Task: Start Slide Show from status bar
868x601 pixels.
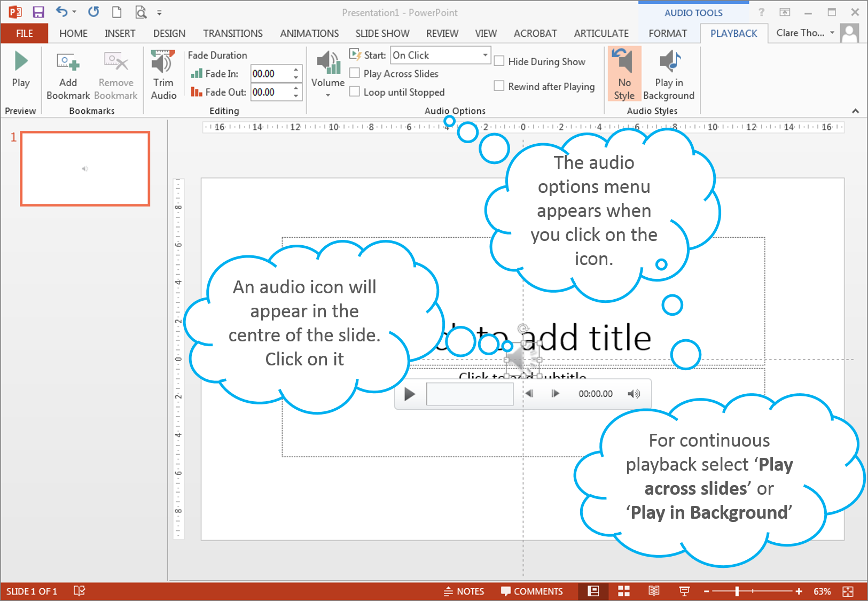Action: click(684, 591)
